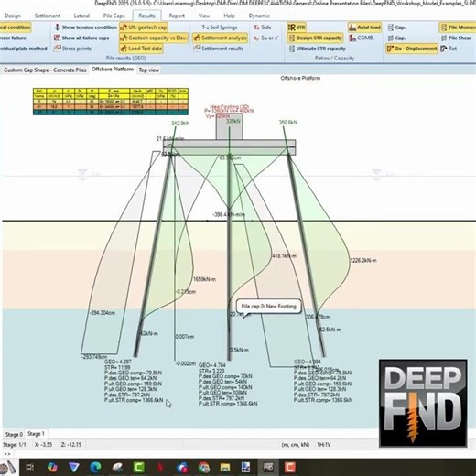This screenshot has height=476, width=476.
Task: Toggle Settlement analysis results
Action: [220, 38]
